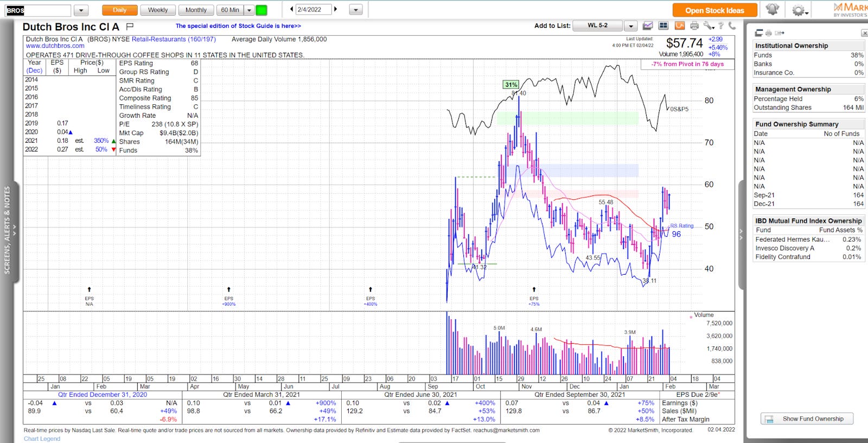
Task: Expand the Add to List dropdown arrow
Action: 630,26
